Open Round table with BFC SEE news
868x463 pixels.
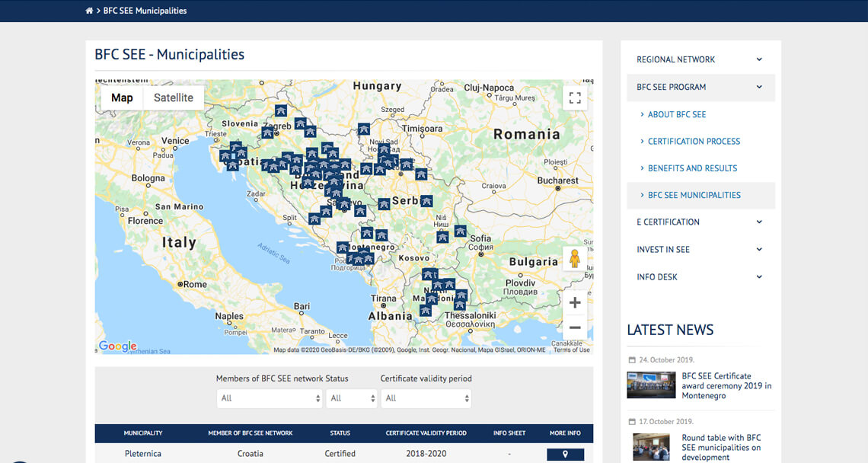[x=721, y=448]
